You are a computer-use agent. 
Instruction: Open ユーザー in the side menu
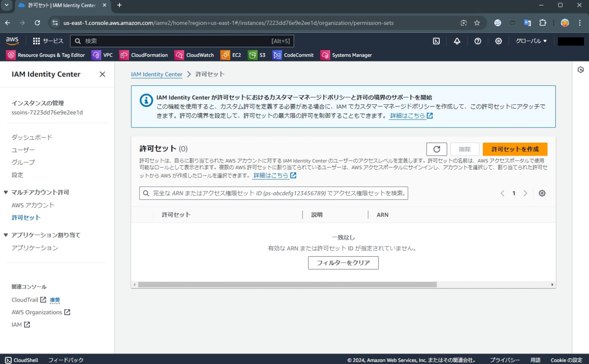[x=23, y=150]
